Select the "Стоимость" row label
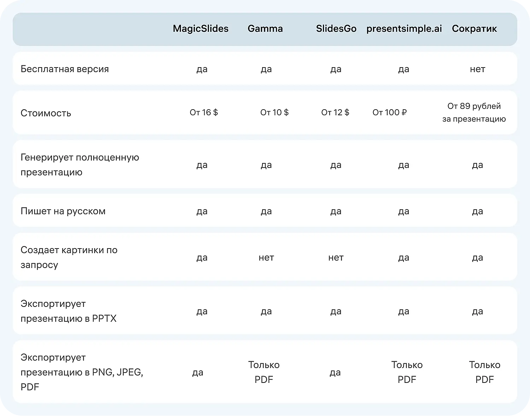This screenshot has height=420, width=530. [46, 113]
